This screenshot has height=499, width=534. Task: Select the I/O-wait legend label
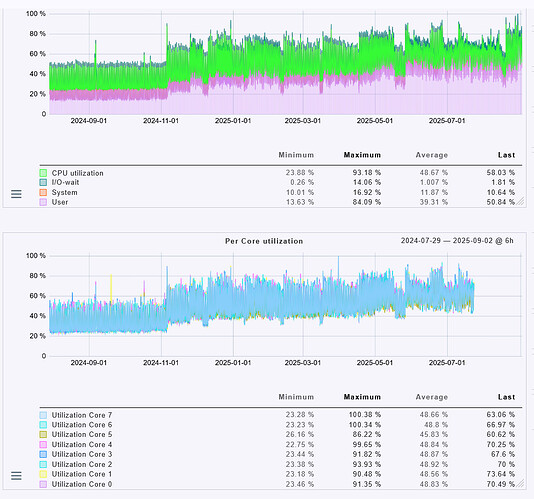coord(65,183)
